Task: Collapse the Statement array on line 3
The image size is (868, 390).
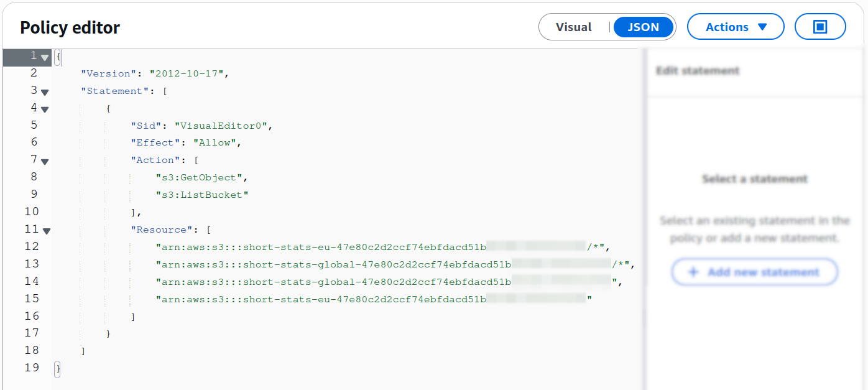Action: tap(44, 91)
